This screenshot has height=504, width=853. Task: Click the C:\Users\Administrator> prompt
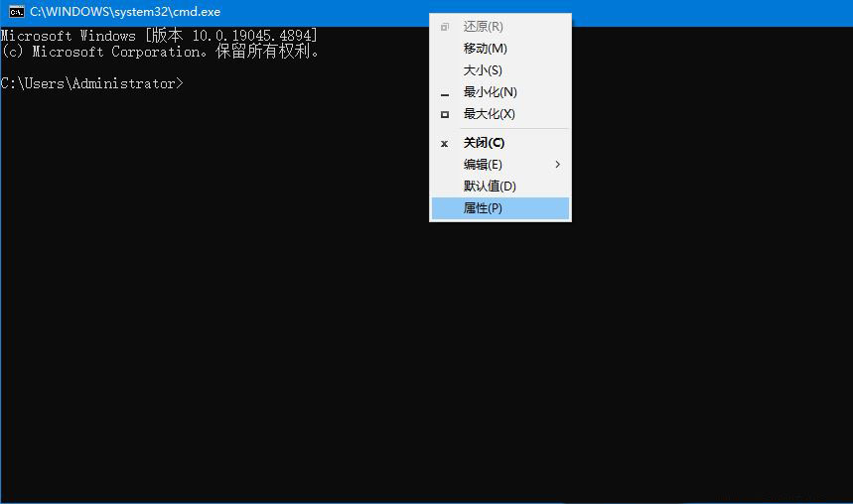click(92, 83)
